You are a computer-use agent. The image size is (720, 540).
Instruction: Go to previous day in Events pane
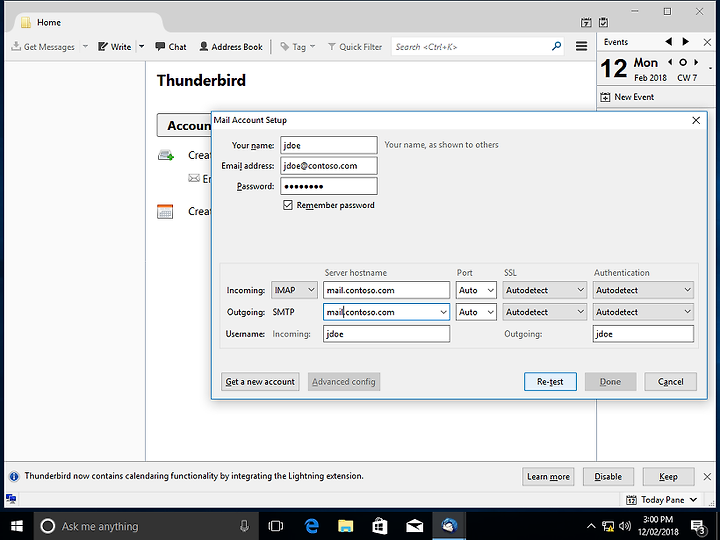coord(669,42)
